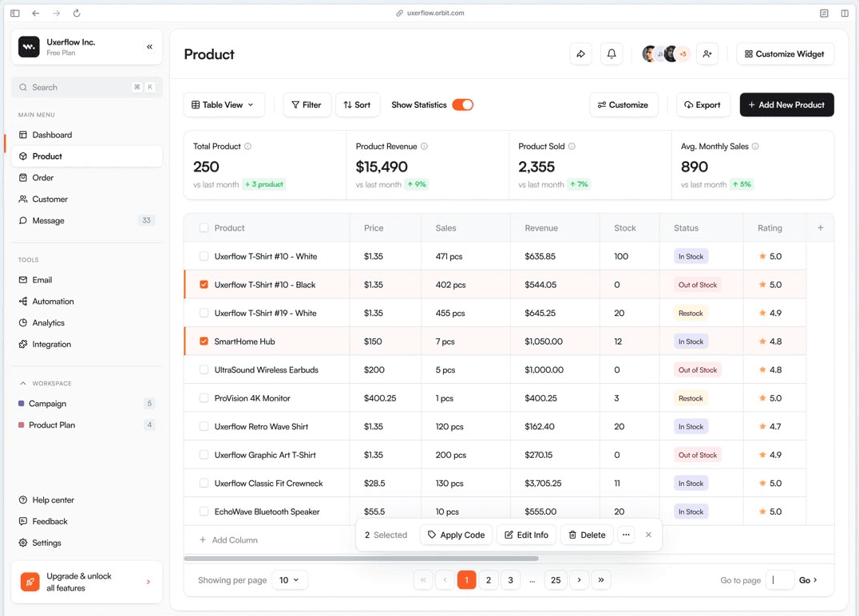Click the add-user icon in the header

[x=707, y=53]
